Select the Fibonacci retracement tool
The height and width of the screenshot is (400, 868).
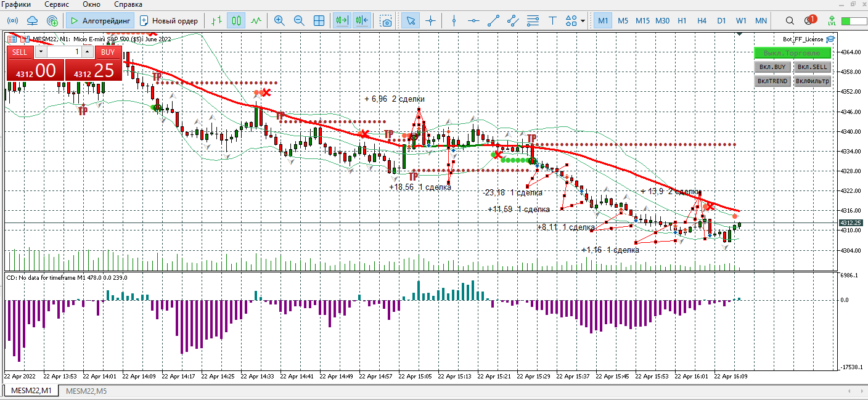point(533,20)
